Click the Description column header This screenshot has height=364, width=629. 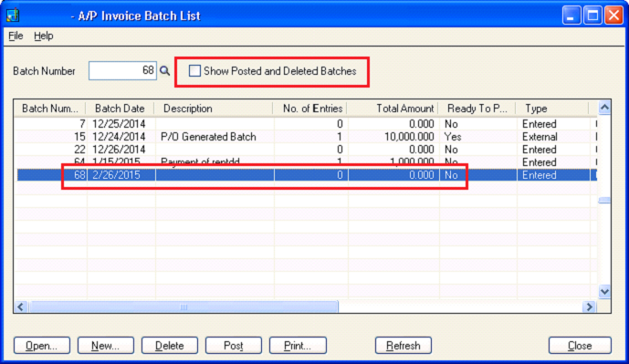tap(213, 109)
